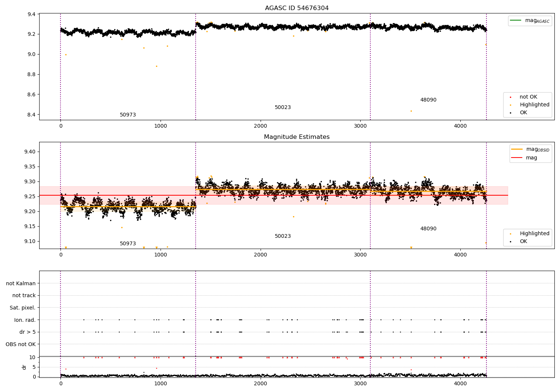Click the 3000 tick on bottom x-axis
Image resolution: width=560 pixels, height=392 pixels.
click(360, 383)
